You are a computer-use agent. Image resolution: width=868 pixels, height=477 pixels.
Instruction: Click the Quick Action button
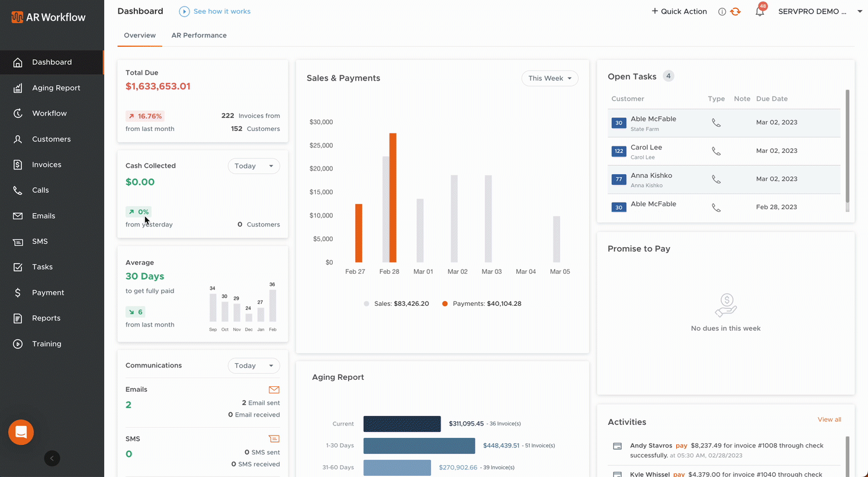[679, 11]
